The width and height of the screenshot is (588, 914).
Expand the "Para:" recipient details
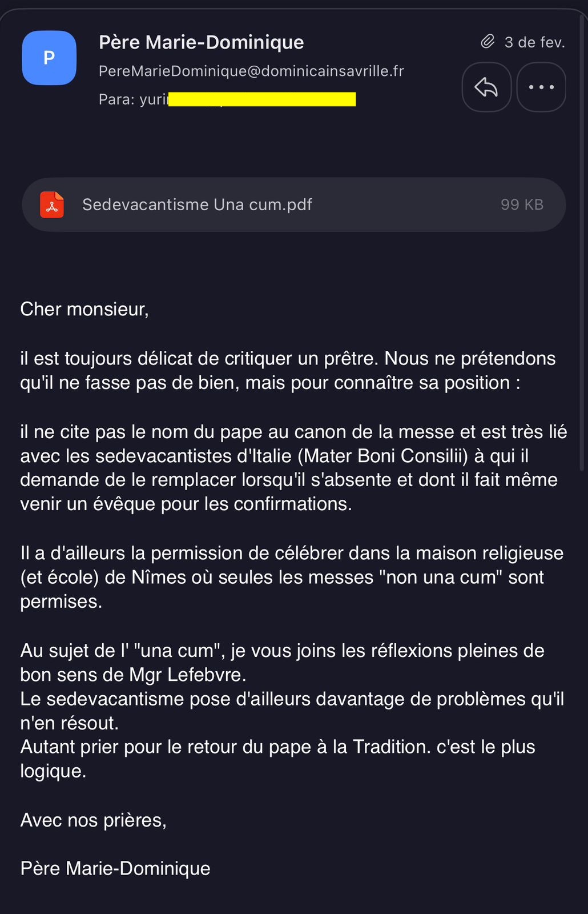117,99
